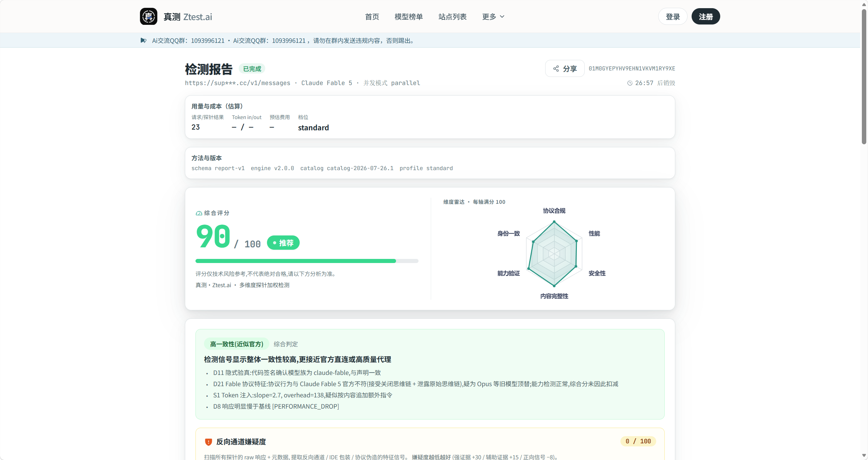Click the profile standard text
The image size is (868, 460).
pyautogui.click(x=426, y=168)
